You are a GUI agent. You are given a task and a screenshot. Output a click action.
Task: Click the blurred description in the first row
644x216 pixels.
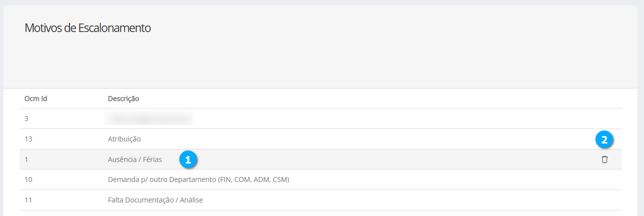149,119
